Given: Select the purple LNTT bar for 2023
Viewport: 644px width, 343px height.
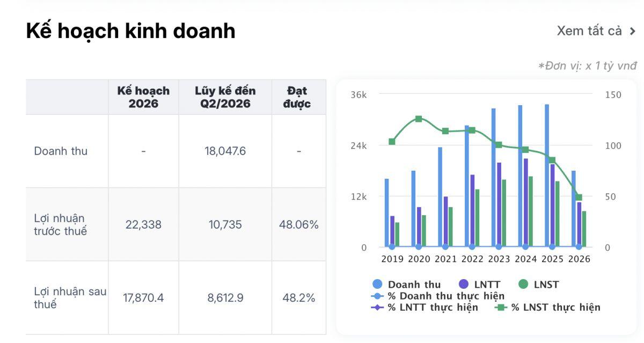Looking at the screenshot, I should [x=499, y=205].
